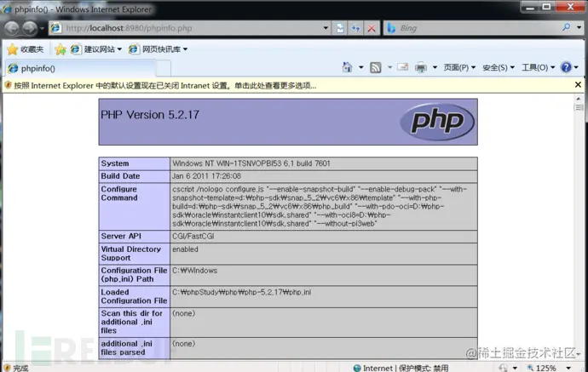The width and height of the screenshot is (588, 372).
Task: Click the Refresh page icon
Action: point(355,28)
